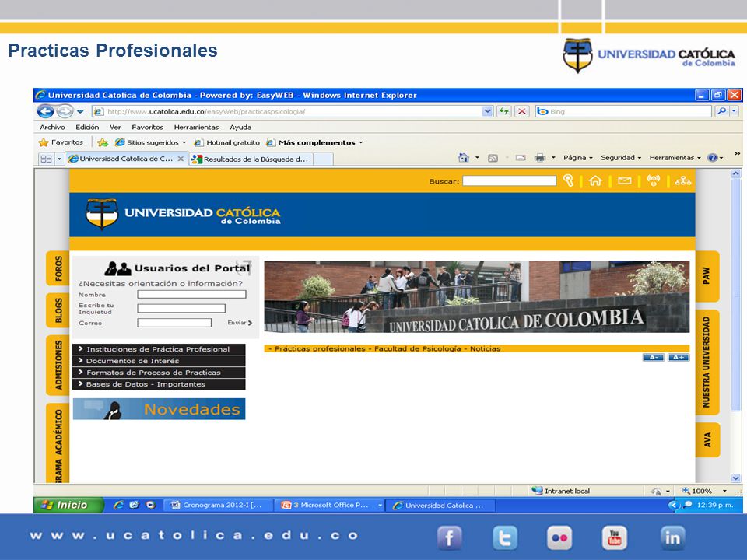Open Favoritos star in favorites bar
Image resolution: width=747 pixels, height=560 pixels.
61,142
